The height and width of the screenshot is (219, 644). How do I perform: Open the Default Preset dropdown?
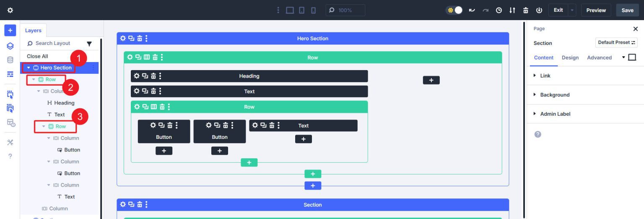point(616,42)
